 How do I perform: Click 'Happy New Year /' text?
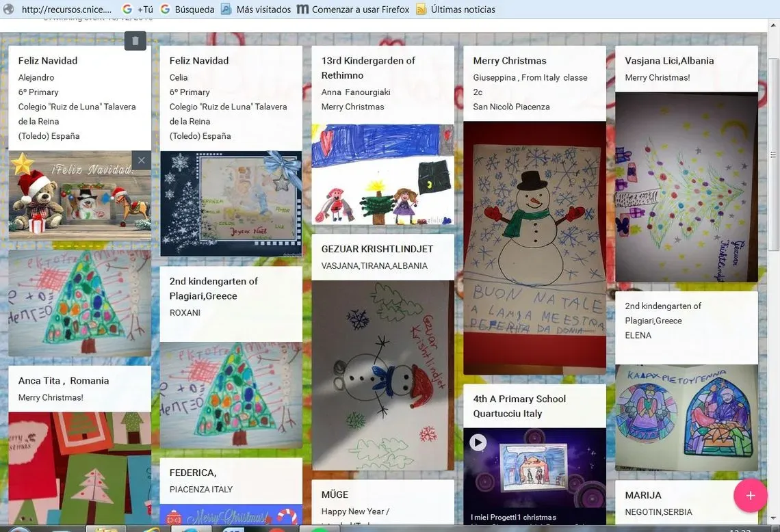point(355,511)
